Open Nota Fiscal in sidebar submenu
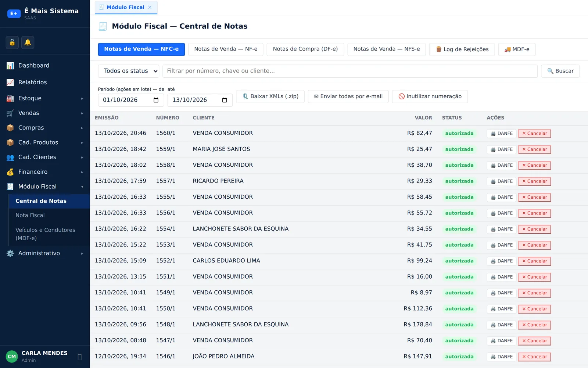The height and width of the screenshot is (368, 588). click(49, 215)
